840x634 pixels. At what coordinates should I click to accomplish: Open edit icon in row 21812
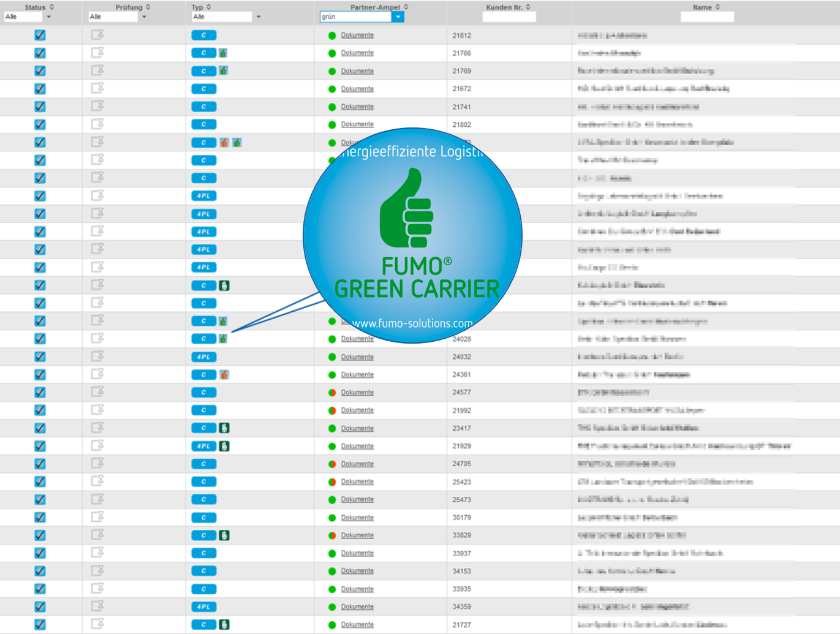pos(97,35)
